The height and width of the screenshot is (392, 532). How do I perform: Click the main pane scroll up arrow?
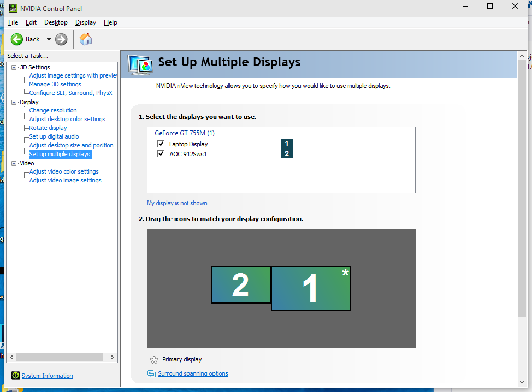522,56
